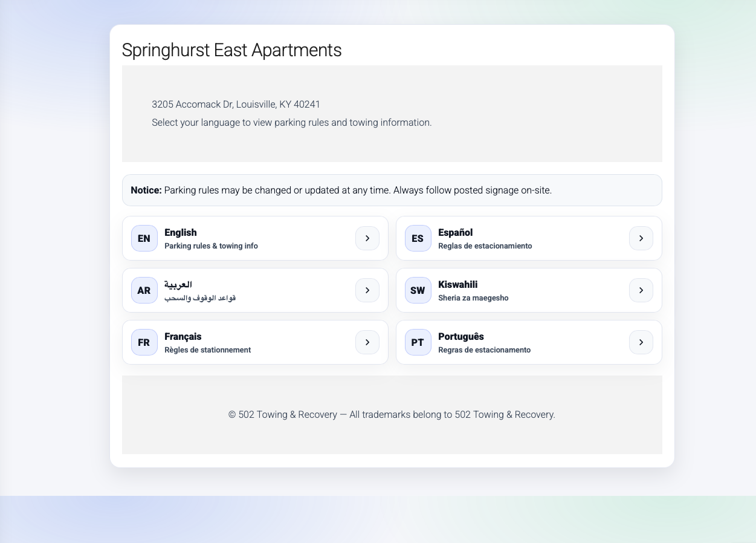Expand the English parking rules via its chevron

[x=367, y=238]
